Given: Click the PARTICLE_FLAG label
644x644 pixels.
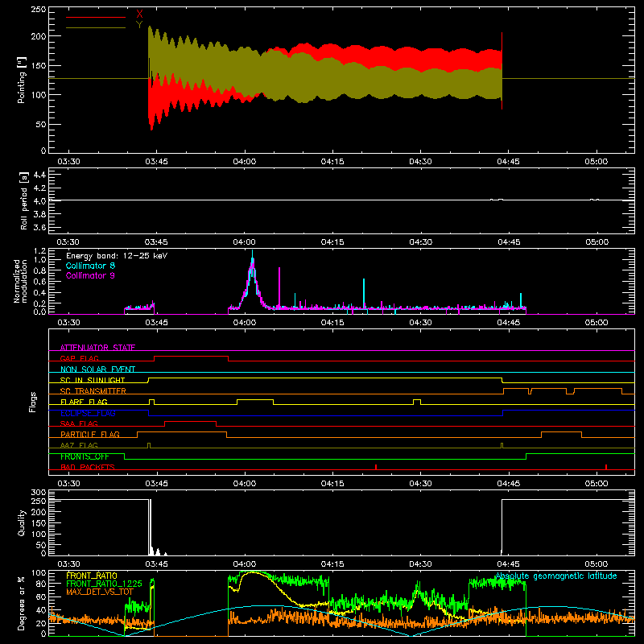Looking at the screenshot, I should coord(90,434).
